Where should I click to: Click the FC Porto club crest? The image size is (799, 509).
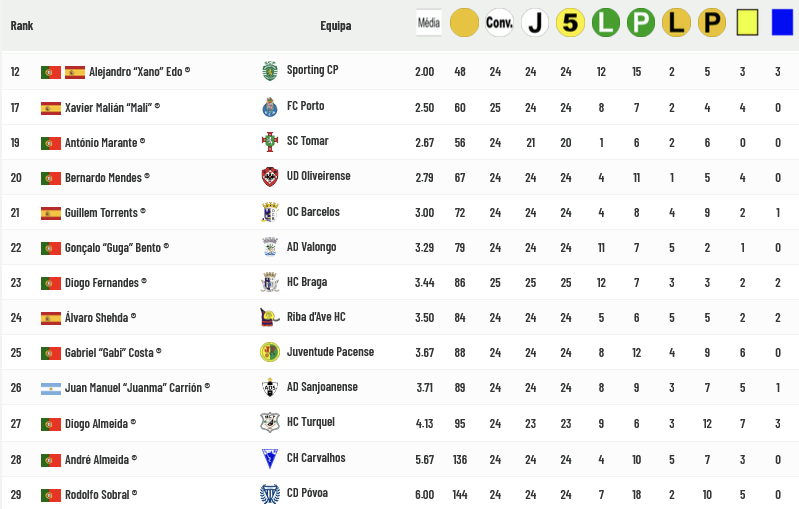pyautogui.click(x=268, y=107)
